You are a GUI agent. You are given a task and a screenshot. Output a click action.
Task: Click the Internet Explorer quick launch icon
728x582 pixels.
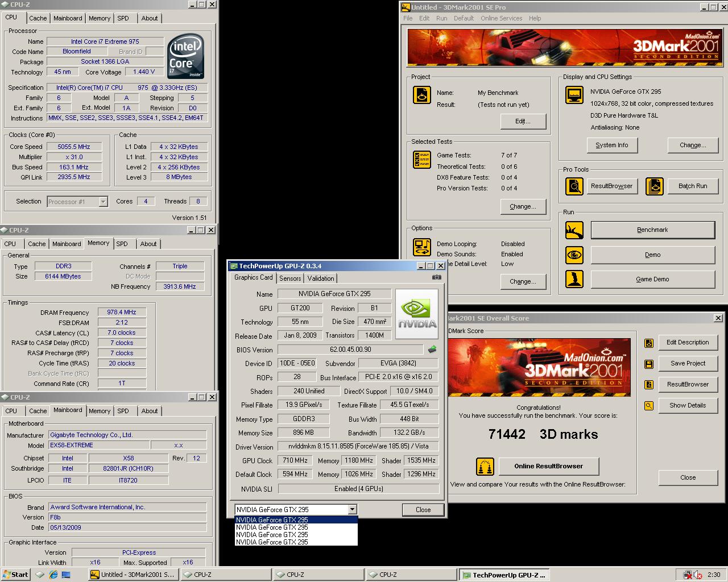click(x=53, y=575)
